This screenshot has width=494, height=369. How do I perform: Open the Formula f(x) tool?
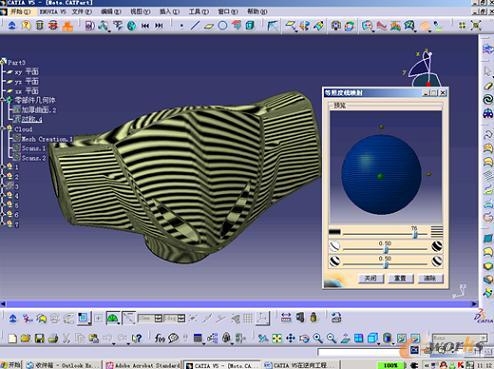pos(159,338)
